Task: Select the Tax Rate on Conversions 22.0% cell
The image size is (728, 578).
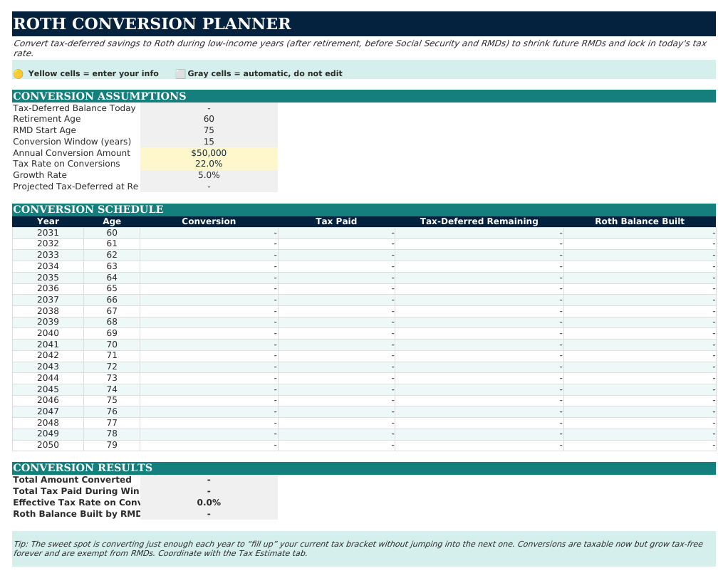Action: [209, 164]
